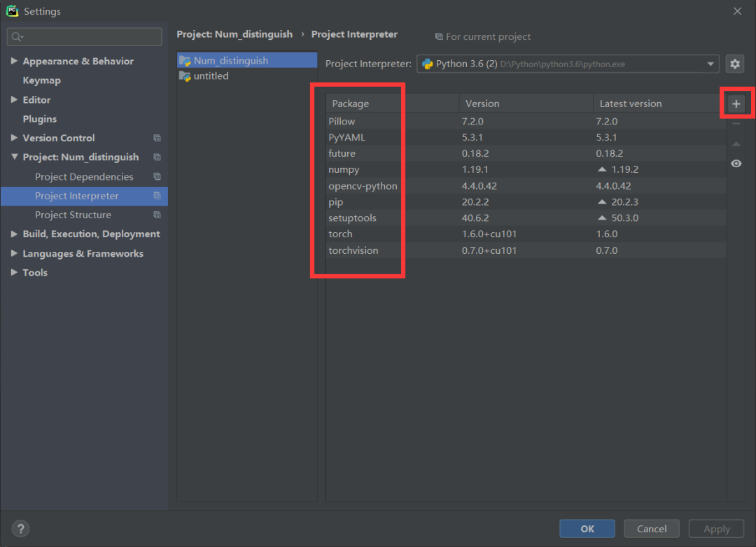Select the PyYAML package row
The image size is (756, 547).
(526, 137)
